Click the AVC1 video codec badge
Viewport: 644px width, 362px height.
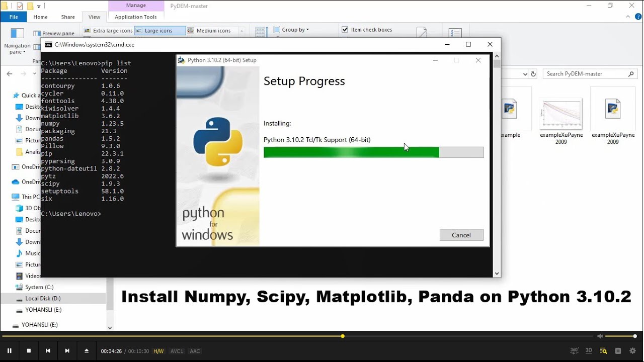click(x=177, y=351)
